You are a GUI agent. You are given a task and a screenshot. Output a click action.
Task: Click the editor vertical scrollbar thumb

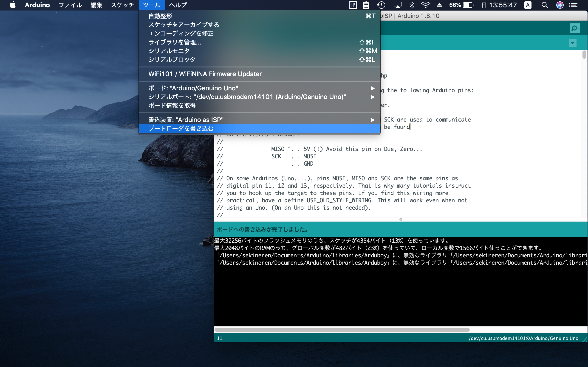[x=584, y=55]
